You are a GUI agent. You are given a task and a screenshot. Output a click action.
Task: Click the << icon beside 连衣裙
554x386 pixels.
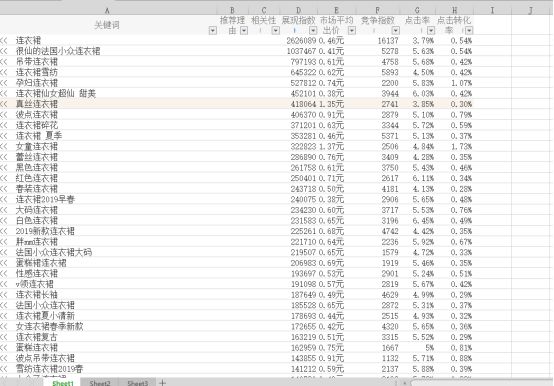pyautogui.click(x=4, y=41)
